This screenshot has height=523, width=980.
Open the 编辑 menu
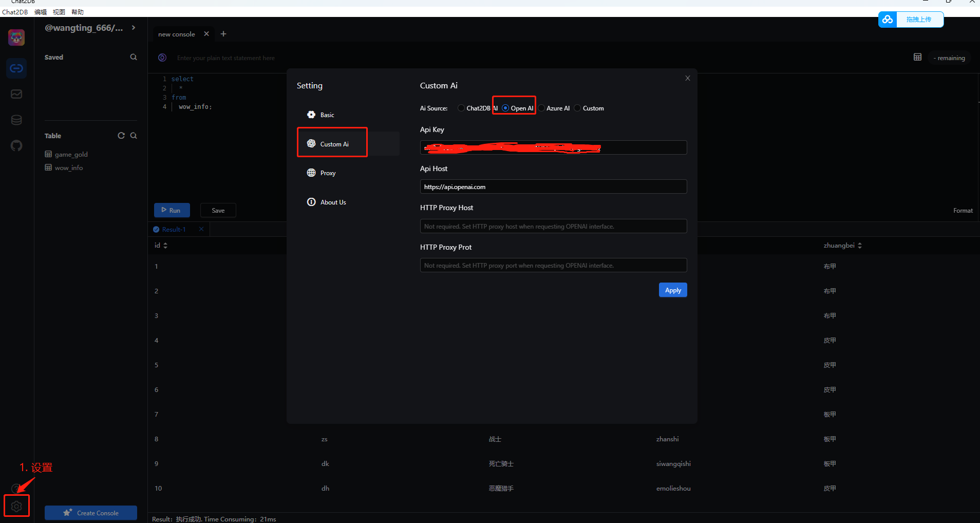pyautogui.click(x=41, y=12)
